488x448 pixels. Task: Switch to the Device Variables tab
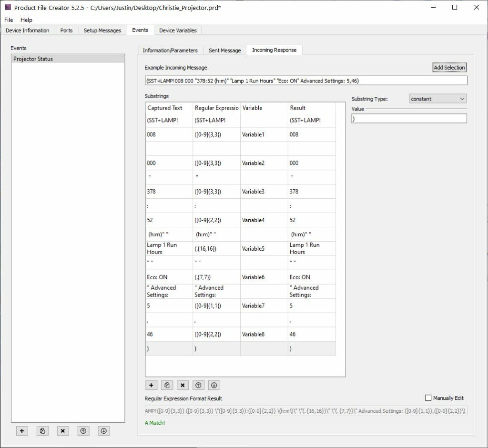[x=178, y=31]
